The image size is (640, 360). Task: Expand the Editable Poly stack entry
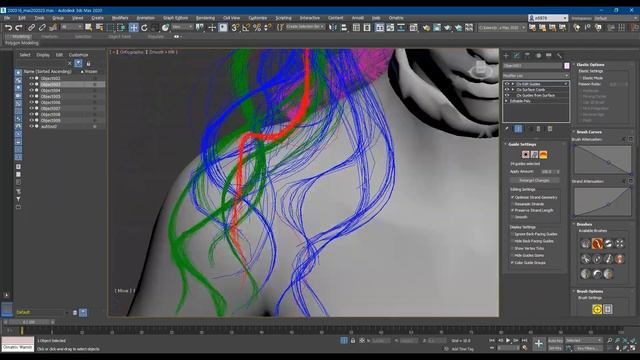click(x=507, y=101)
